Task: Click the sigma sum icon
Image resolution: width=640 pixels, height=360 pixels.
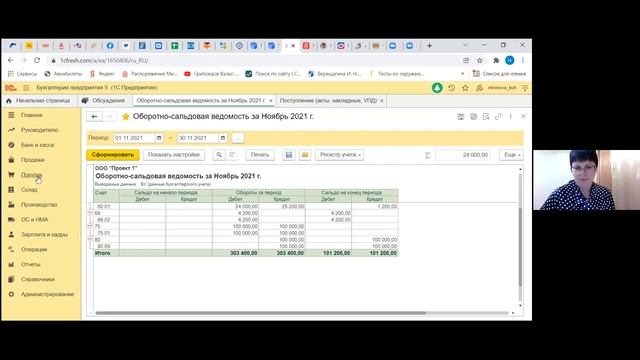Action: pos(428,155)
